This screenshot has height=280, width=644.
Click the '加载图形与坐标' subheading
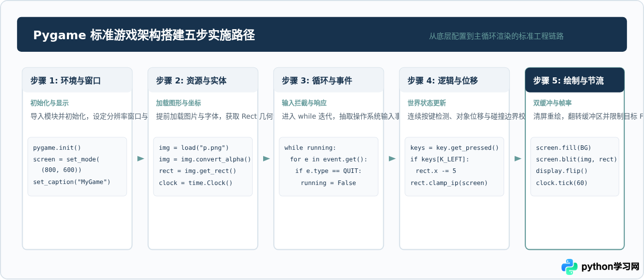[x=178, y=103]
